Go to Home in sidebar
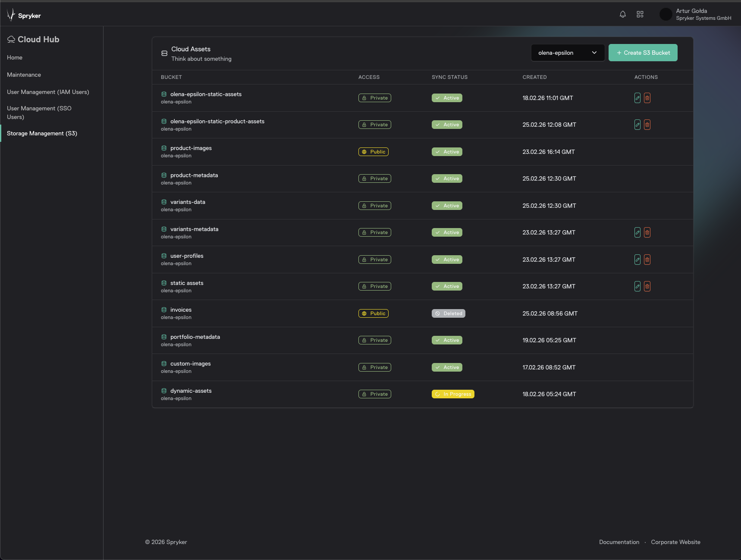This screenshot has width=741, height=560. click(x=15, y=57)
